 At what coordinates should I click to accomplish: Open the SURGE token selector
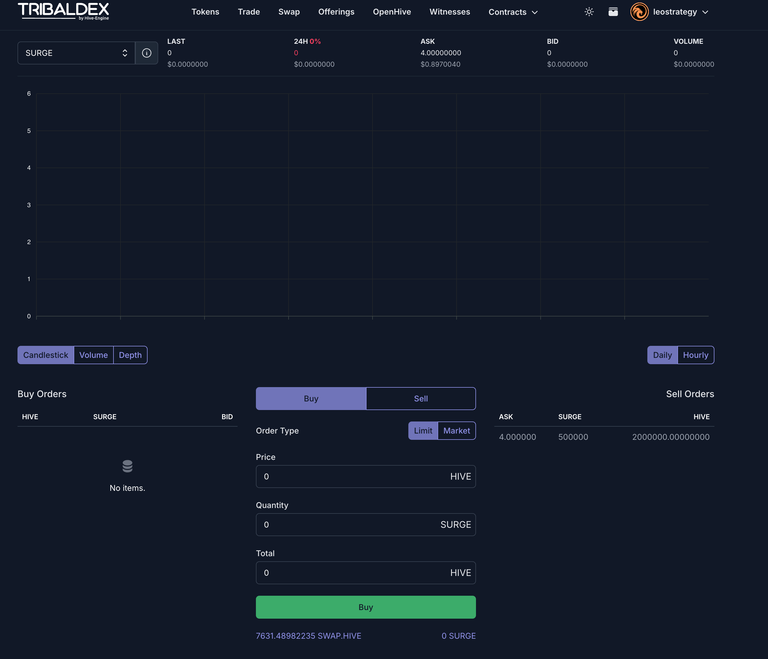(76, 53)
